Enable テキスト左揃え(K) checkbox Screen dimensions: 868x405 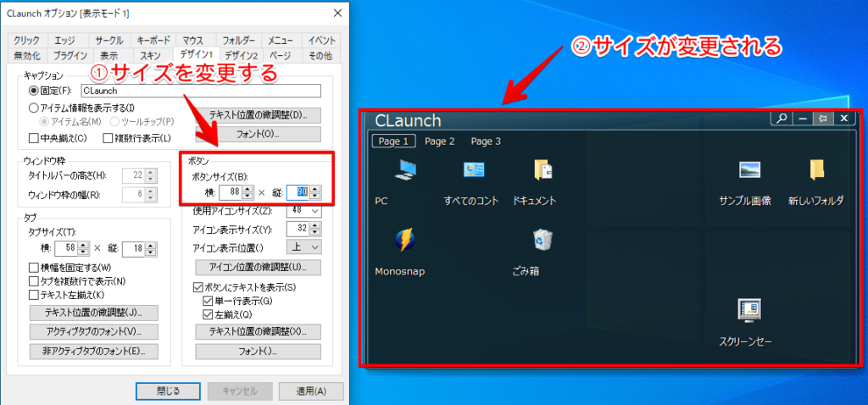(x=33, y=295)
